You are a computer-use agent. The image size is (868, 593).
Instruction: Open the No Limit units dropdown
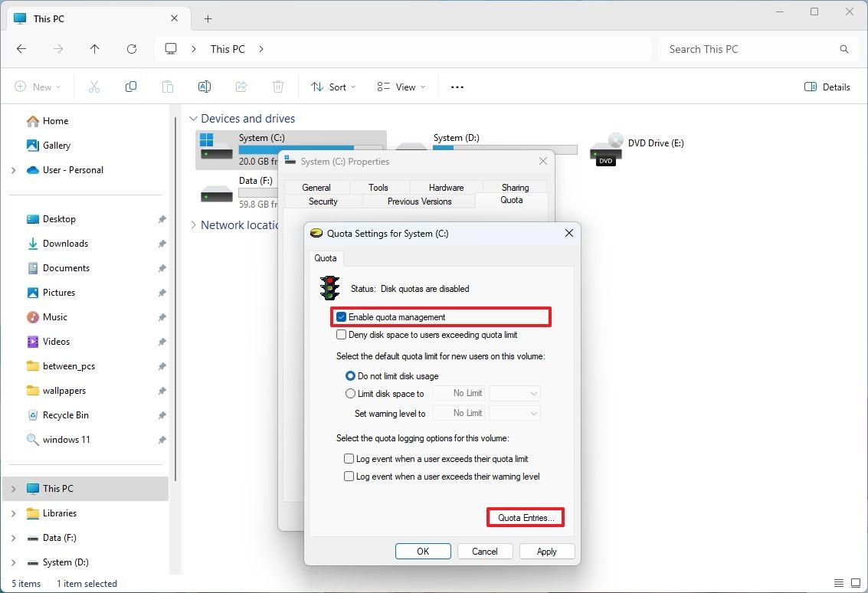(x=514, y=393)
